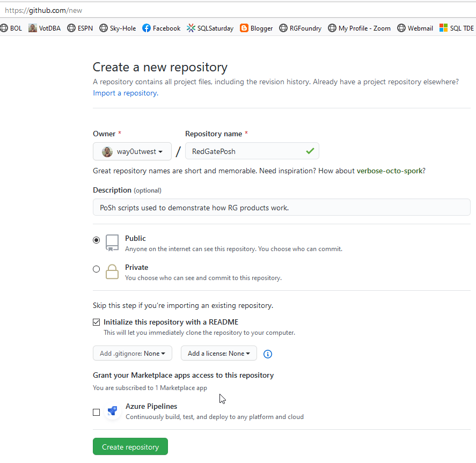Uncheck Initialize this repository with a README
The width and height of the screenshot is (476, 463).
96,322
